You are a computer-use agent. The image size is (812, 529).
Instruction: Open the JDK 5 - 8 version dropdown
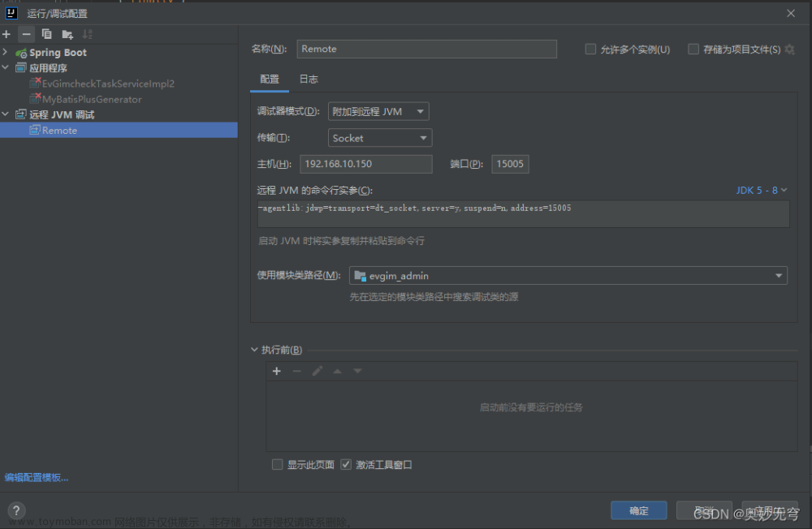click(x=762, y=191)
